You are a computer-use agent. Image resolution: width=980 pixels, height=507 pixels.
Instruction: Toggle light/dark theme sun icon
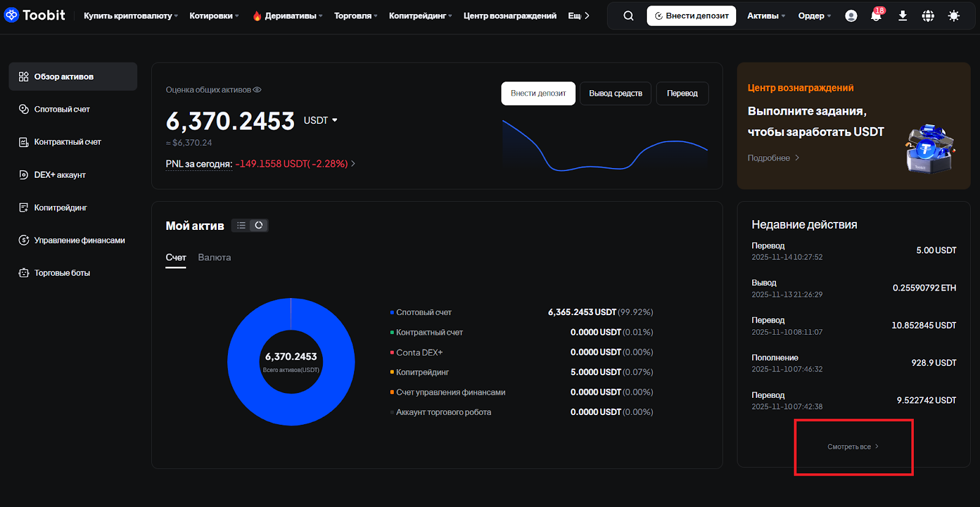954,16
